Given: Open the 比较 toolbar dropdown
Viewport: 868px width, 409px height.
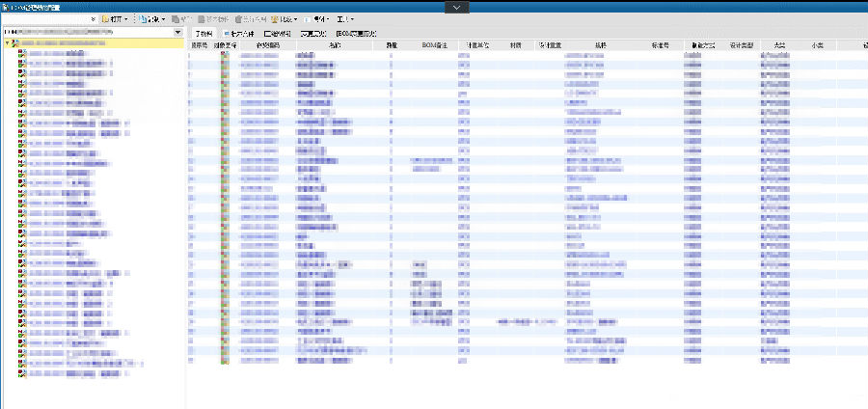Looking at the screenshot, I should point(285,19).
